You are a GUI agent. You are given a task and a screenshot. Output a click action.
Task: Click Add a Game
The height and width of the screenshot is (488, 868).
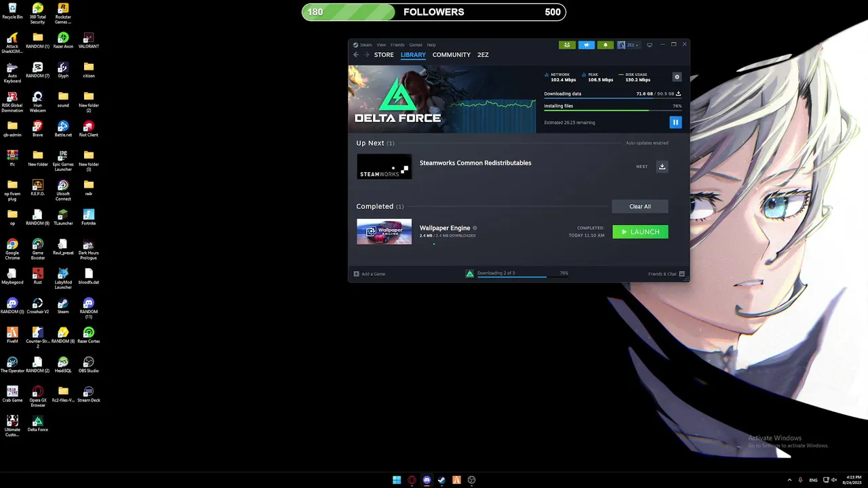(370, 274)
